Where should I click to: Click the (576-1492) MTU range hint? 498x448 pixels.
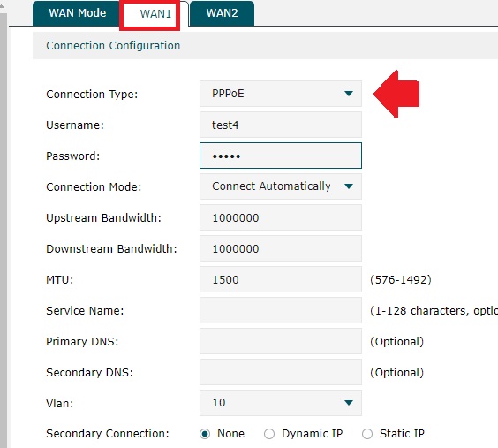click(401, 279)
